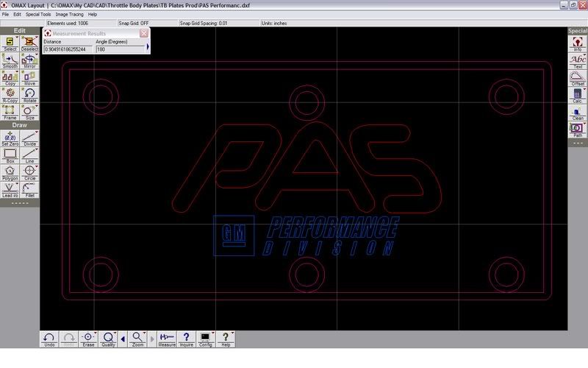Open the Path tool
This screenshot has width=588, height=368.
578,130
